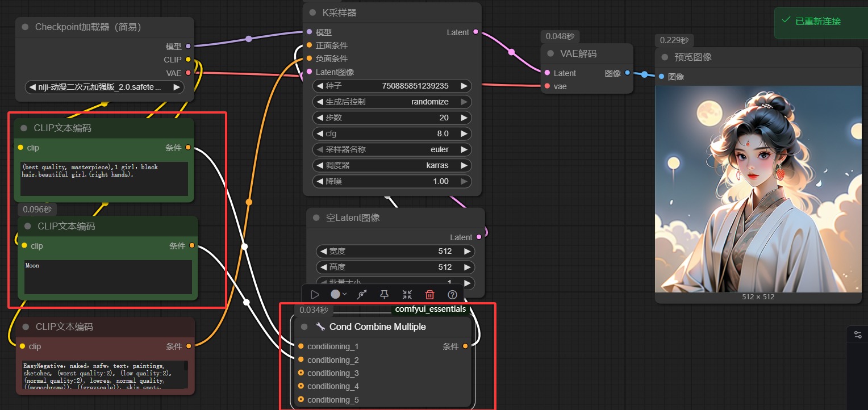Click the bypass node icon in toolbar
This screenshot has height=410, width=868.
[x=362, y=294]
